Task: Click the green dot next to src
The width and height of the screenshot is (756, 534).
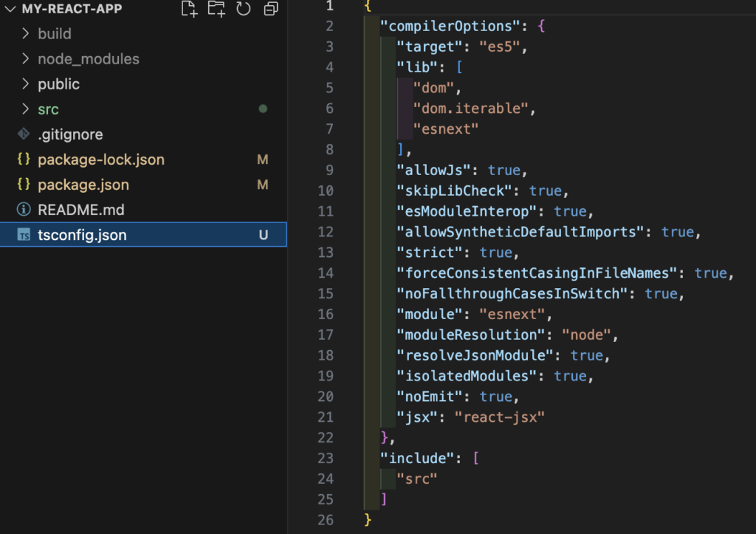Action: 263,109
